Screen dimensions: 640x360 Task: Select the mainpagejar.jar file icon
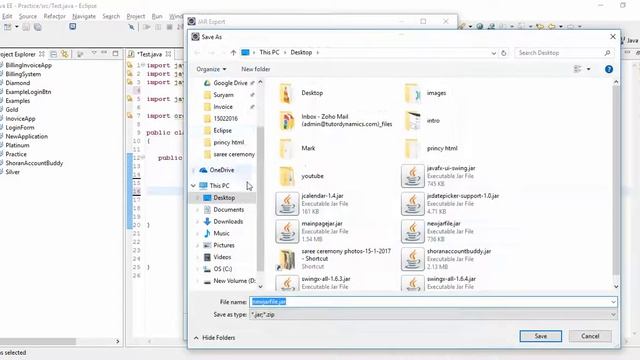coord(287,231)
